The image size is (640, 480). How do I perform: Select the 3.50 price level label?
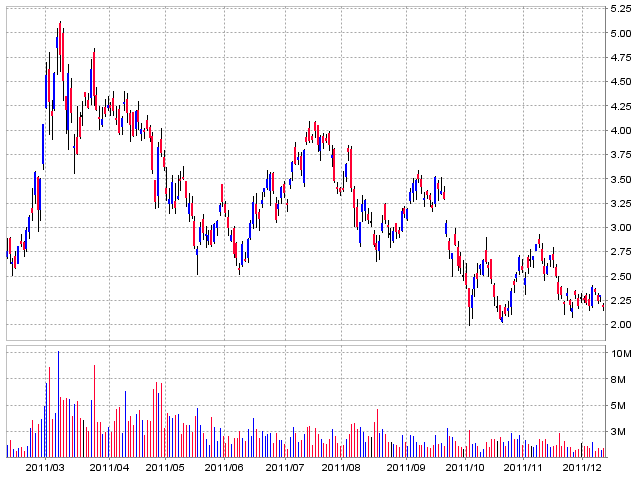click(620, 179)
